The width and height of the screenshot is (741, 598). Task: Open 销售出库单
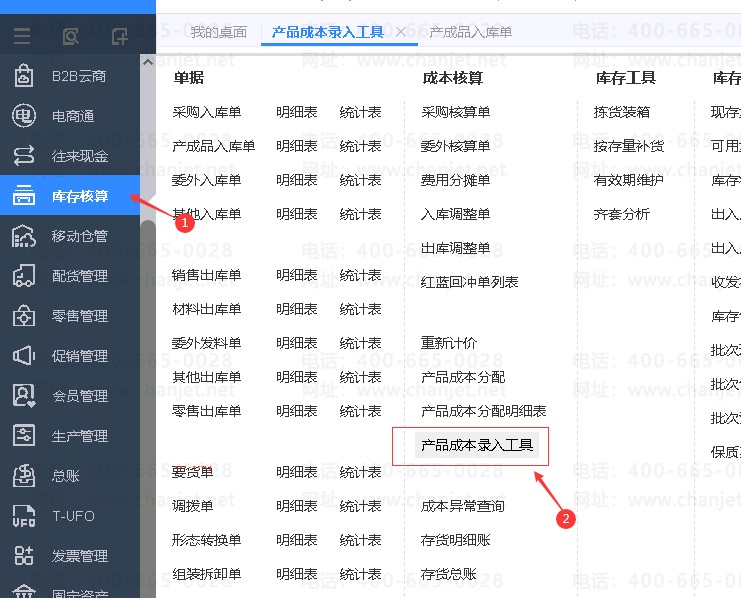click(x=207, y=275)
